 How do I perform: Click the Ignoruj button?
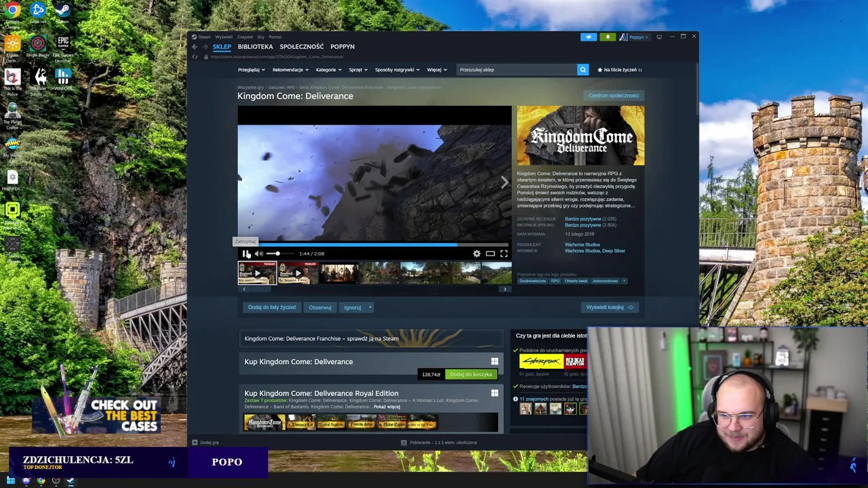[353, 307]
